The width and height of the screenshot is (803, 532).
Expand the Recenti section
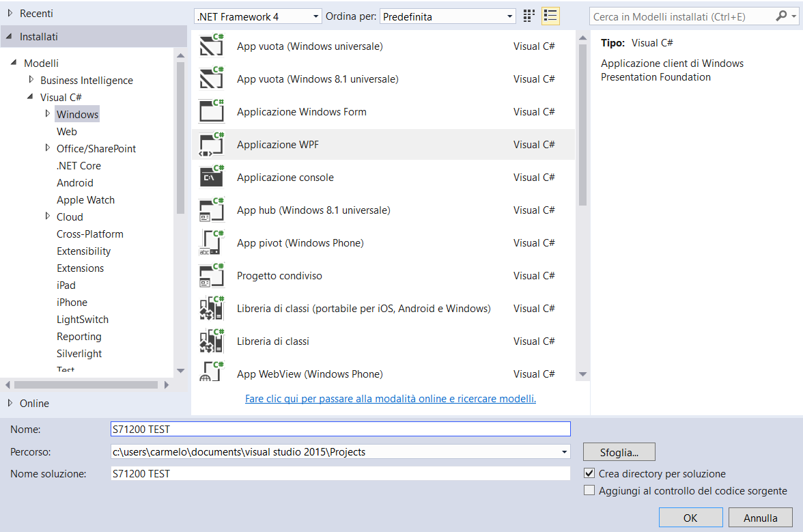click(10, 13)
